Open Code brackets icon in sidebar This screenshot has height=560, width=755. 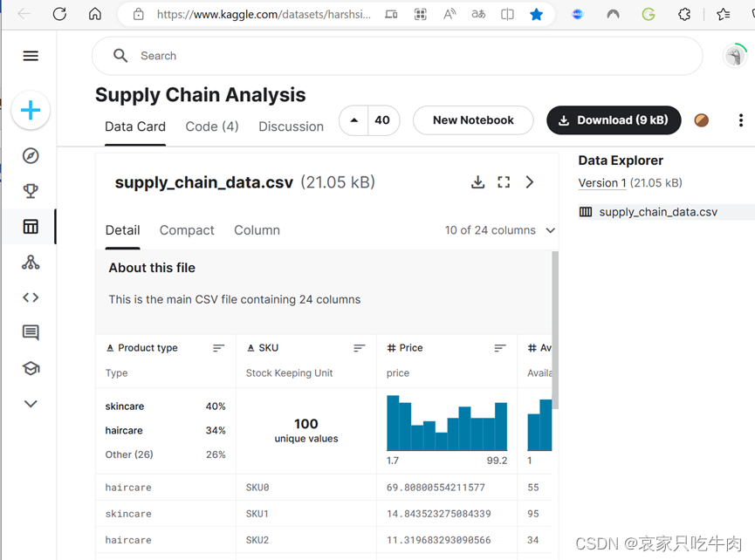tap(31, 297)
